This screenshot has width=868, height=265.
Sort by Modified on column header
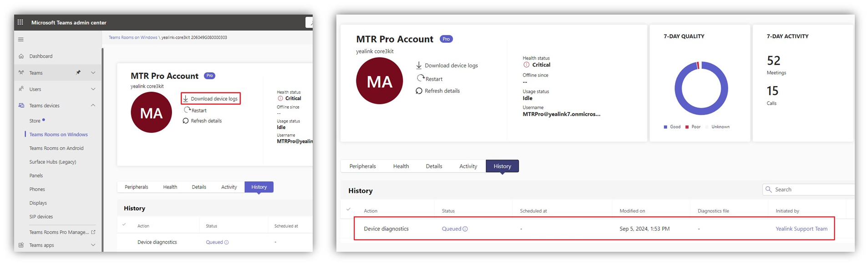[x=632, y=211]
